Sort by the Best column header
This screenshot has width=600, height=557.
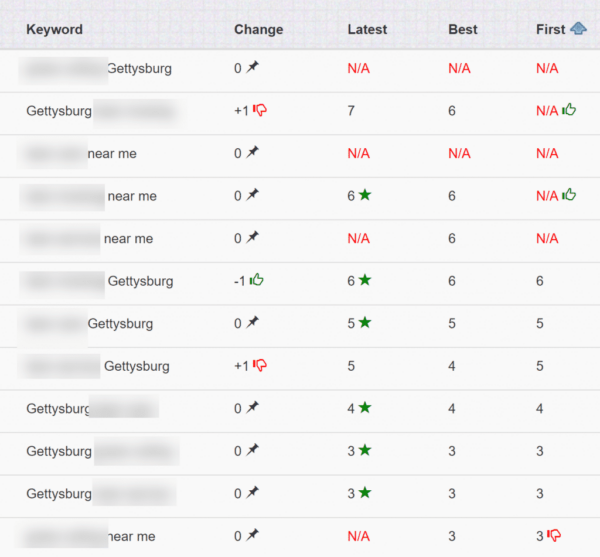click(x=464, y=29)
